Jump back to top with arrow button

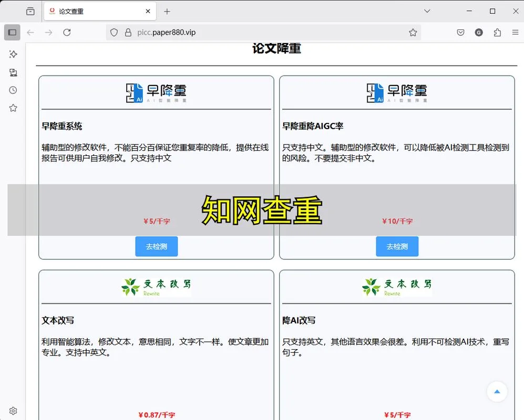pyautogui.click(x=497, y=392)
